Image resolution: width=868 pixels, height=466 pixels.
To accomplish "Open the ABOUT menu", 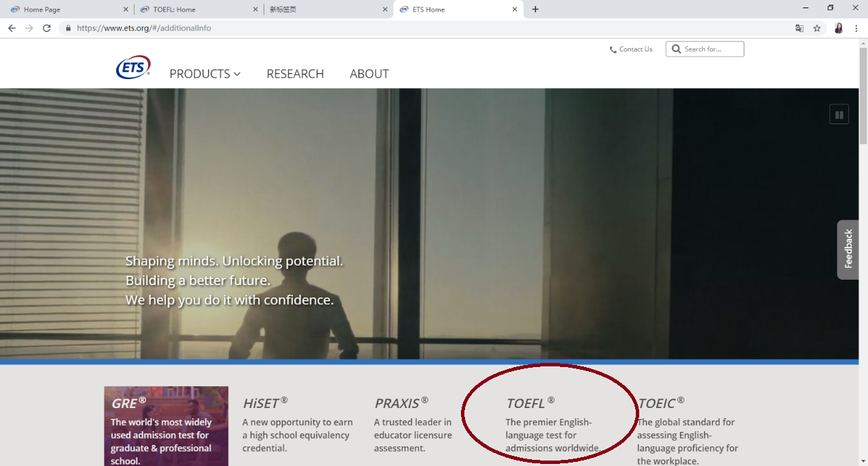I will click(x=369, y=74).
